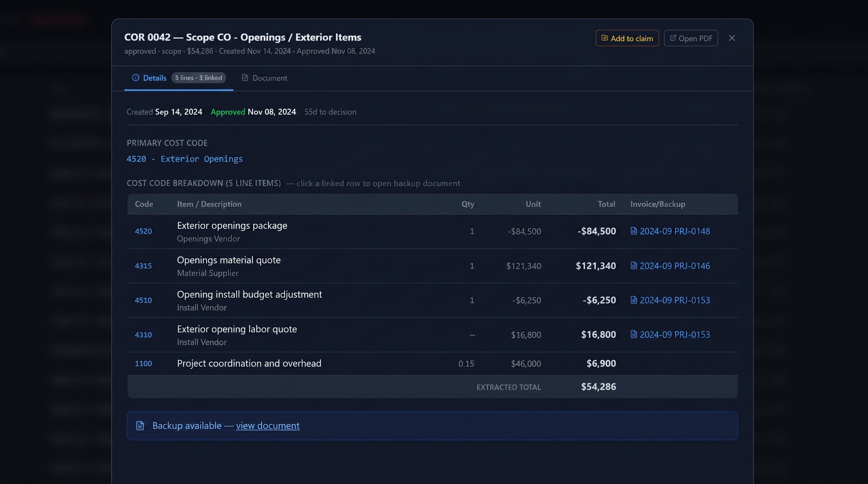Select Project coordination and overhead row
The width and height of the screenshot is (868, 484).
[x=432, y=364]
